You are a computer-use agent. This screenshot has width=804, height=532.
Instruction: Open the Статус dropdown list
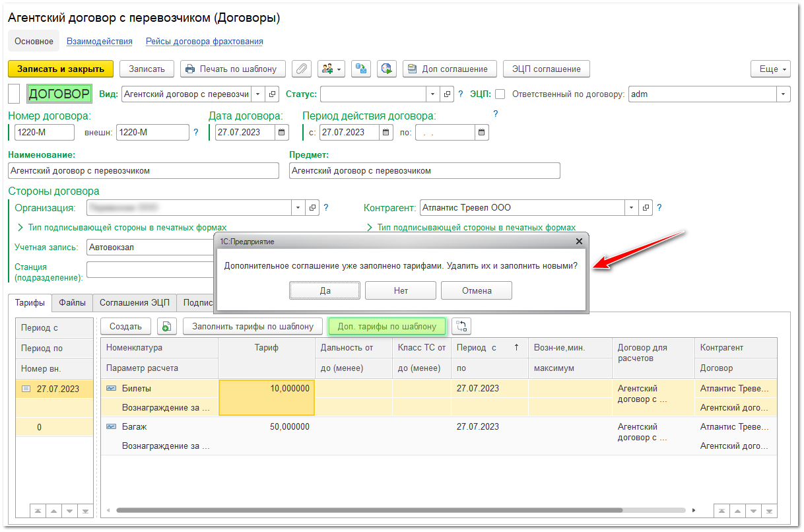pyautogui.click(x=432, y=94)
